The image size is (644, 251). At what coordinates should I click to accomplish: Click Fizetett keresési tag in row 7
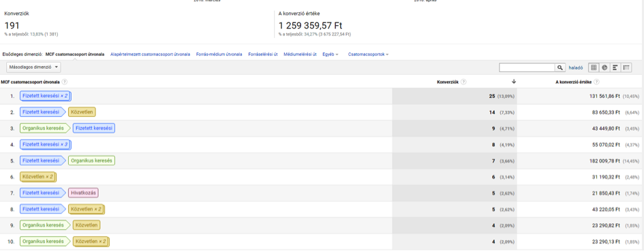click(42, 193)
